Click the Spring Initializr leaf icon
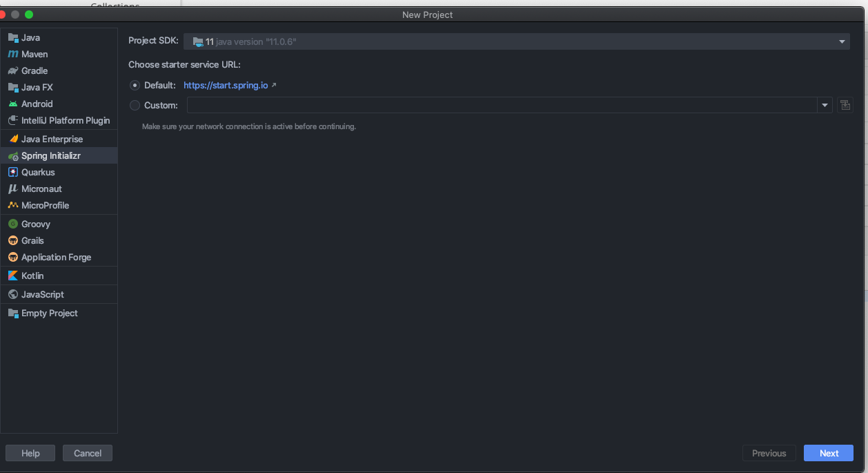This screenshot has width=868, height=473. pyautogui.click(x=13, y=155)
